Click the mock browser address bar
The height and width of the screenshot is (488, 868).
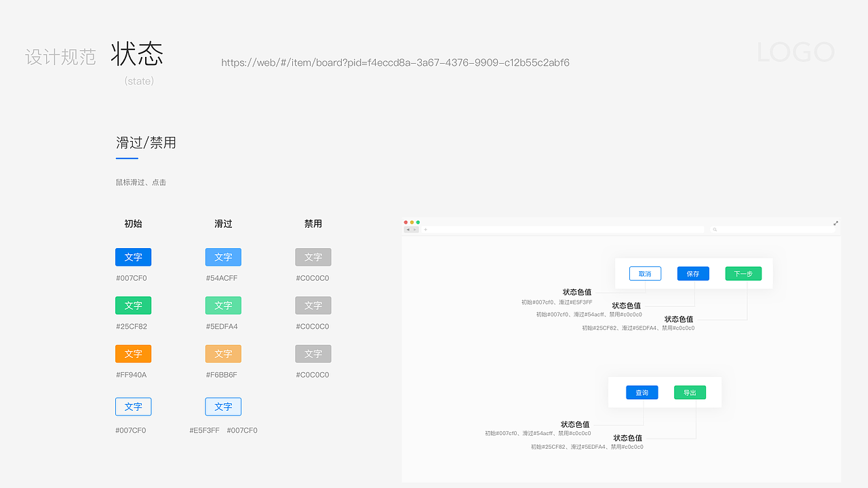pos(563,230)
